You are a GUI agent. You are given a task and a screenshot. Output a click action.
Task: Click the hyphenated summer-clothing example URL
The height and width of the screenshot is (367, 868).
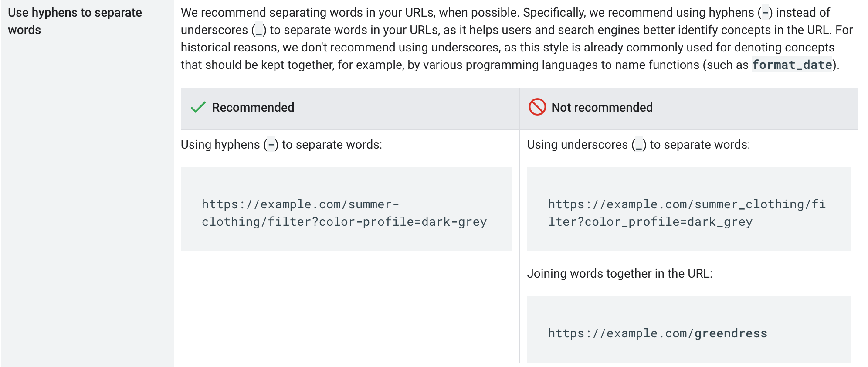344,213
